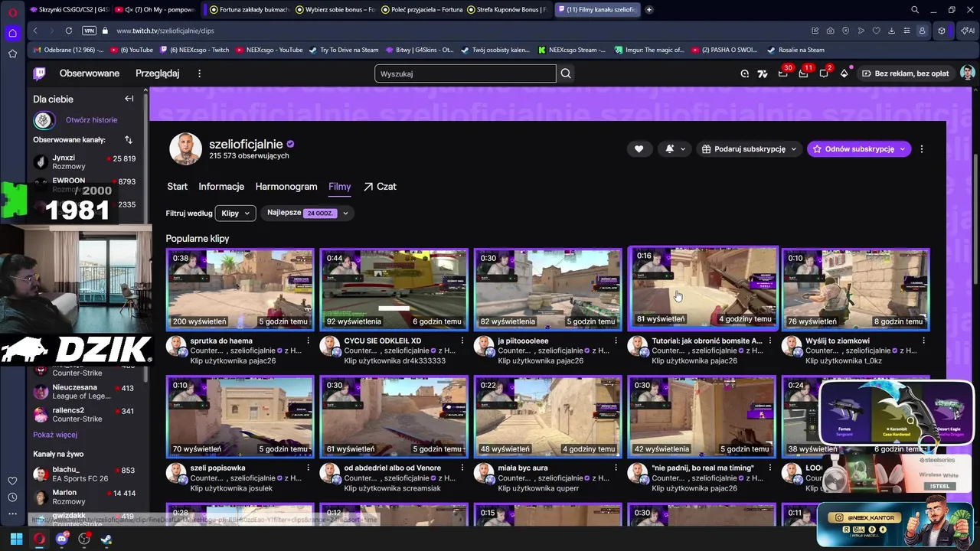Open Twitch more options three-dot menu
The height and width of the screenshot is (551, 980).
[x=199, y=73]
